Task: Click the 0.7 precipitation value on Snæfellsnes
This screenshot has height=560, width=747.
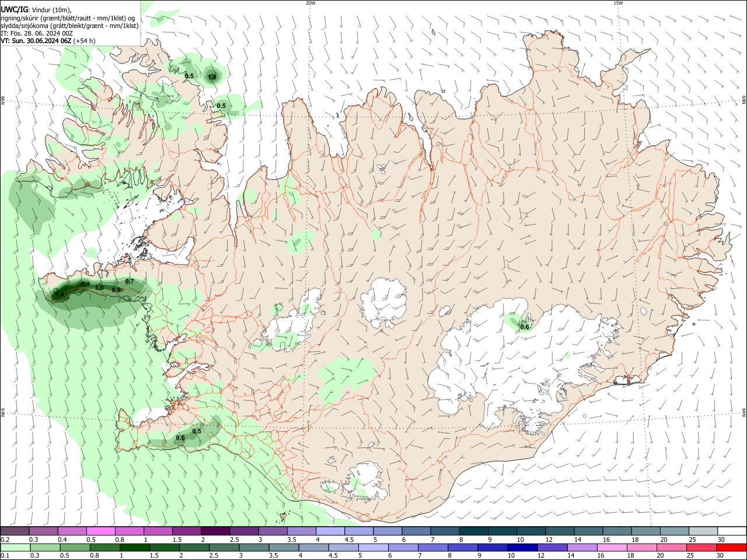Action: [130, 282]
